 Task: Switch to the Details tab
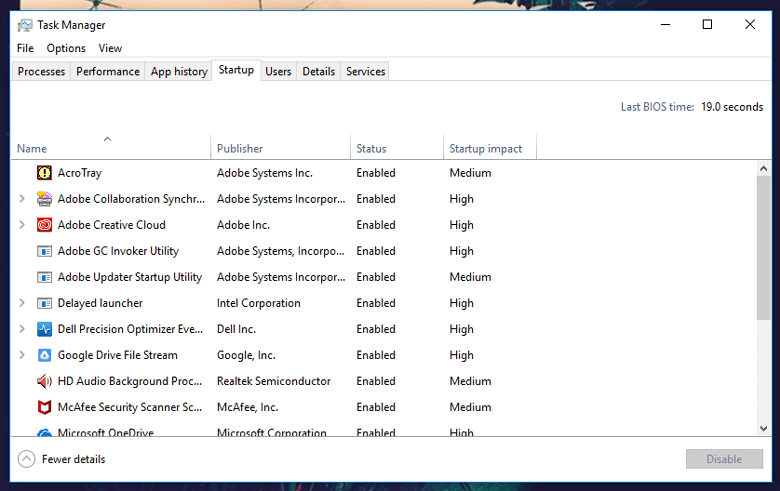(x=318, y=72)
